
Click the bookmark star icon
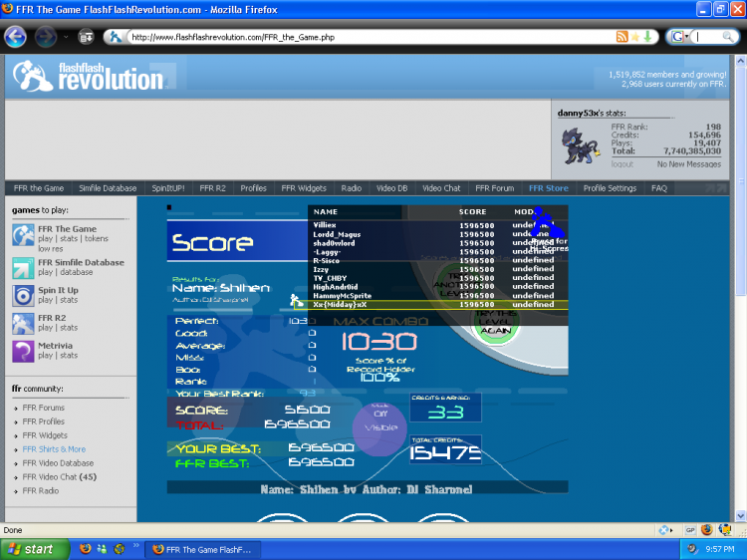634,37
